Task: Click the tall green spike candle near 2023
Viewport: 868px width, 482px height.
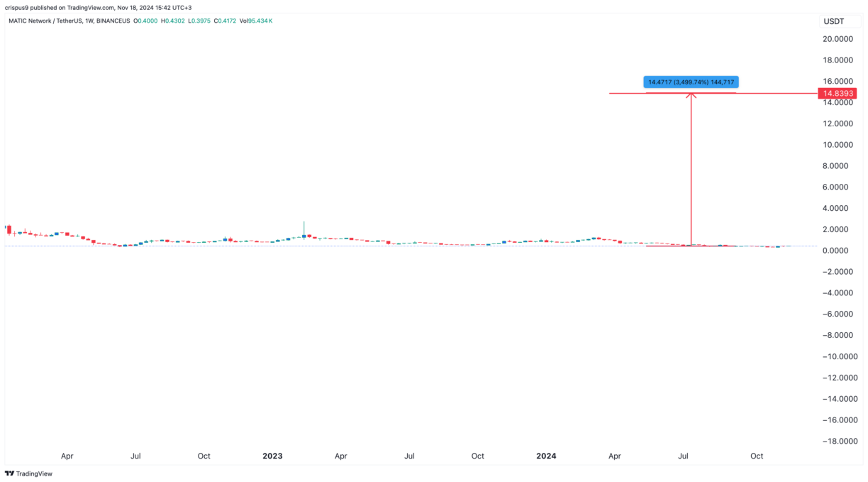Action: pyautogui.click(x=304, y=231)
